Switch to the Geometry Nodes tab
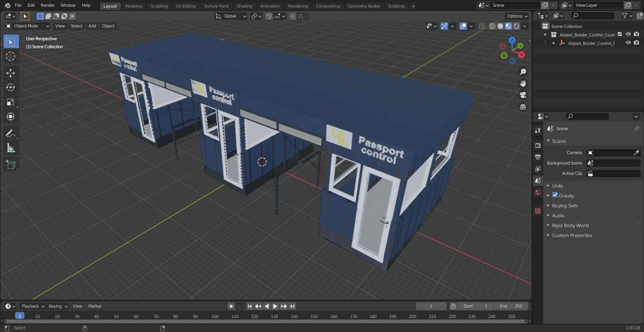 [364, 6]
